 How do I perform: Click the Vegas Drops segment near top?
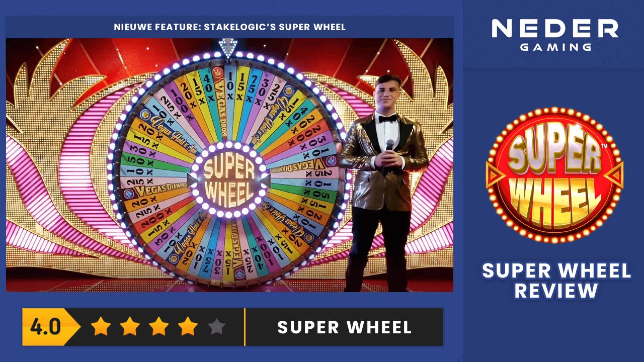[220, 101]
